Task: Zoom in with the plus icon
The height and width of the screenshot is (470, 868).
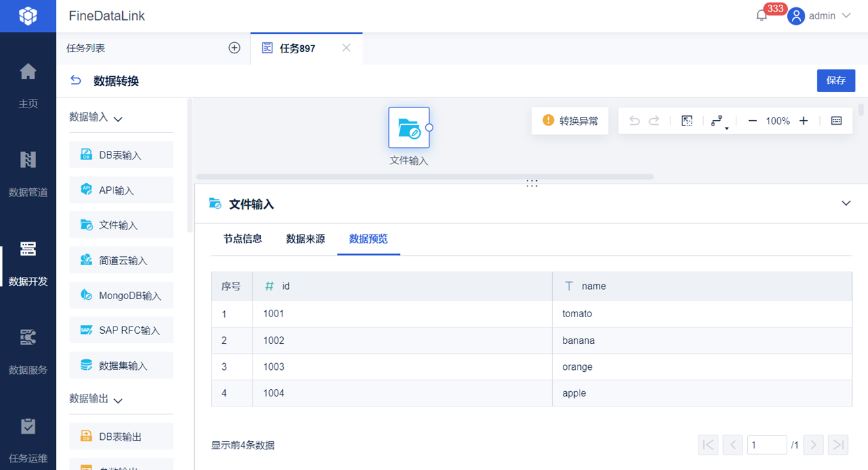Action: pyautogui.click(x=803, y=121)
